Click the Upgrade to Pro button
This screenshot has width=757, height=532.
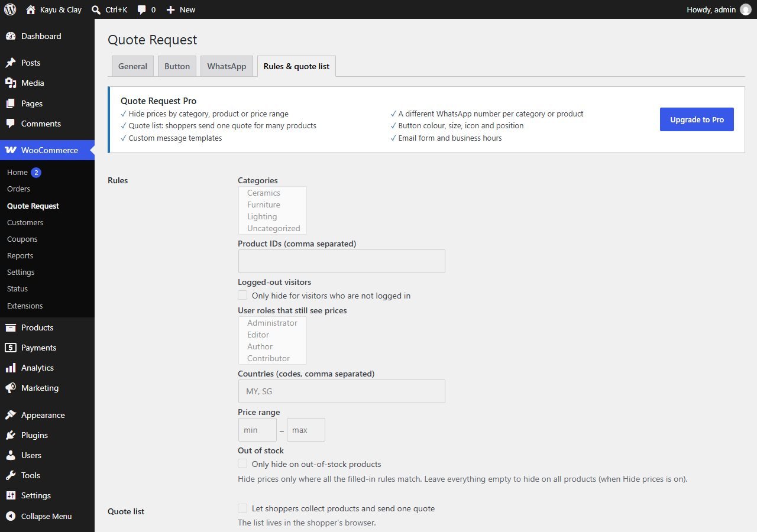coord(697,119)
